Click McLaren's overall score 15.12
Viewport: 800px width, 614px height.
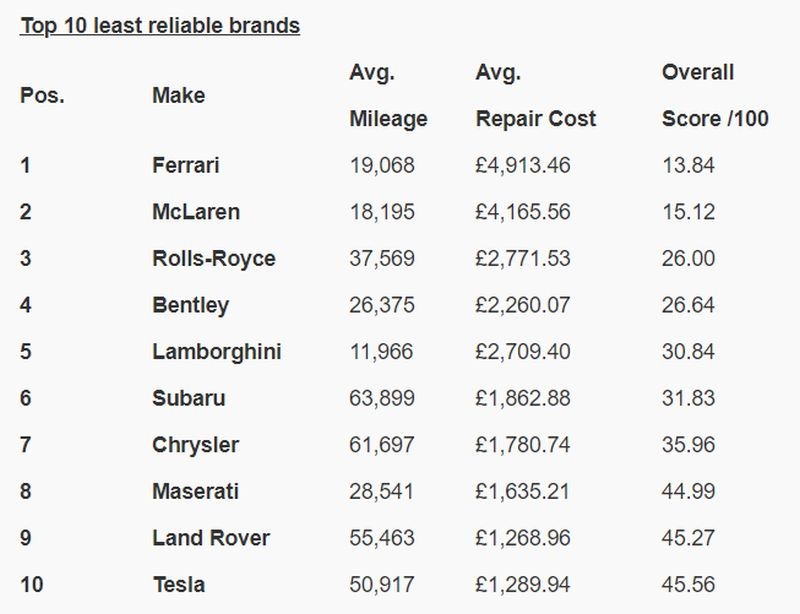[x=688, y=212]
